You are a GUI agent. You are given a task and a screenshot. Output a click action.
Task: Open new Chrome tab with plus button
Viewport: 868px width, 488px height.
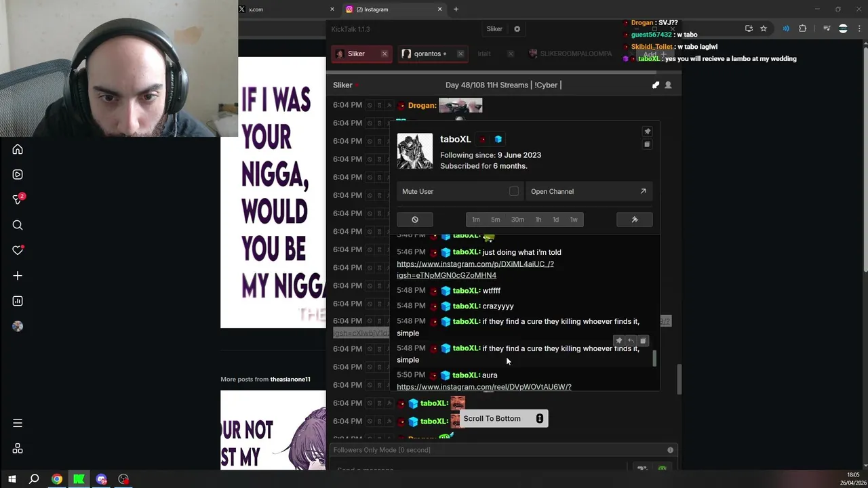pyautogui.click(x=456, y=9)
